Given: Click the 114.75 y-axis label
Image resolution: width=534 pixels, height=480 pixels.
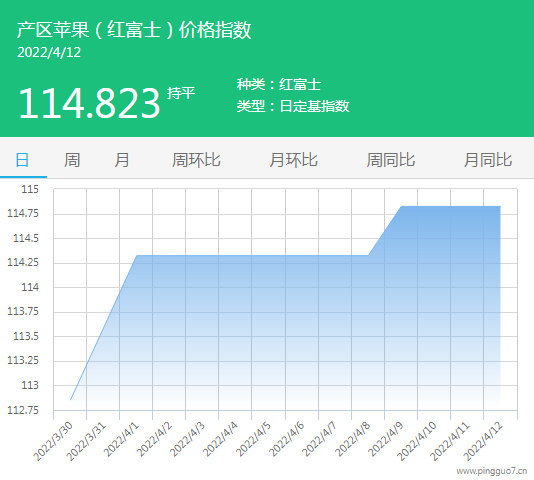Looking at the screenshot, I should coord(23,214).
